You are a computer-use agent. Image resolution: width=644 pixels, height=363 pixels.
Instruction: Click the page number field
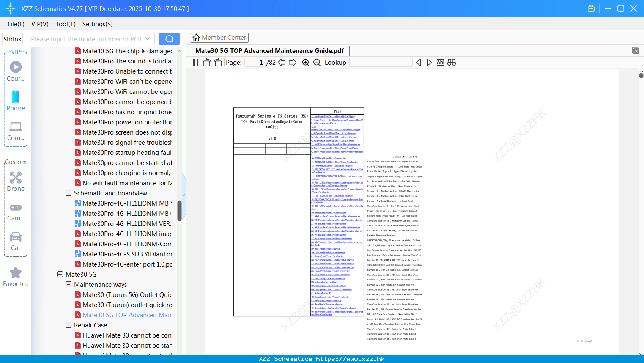255,62
